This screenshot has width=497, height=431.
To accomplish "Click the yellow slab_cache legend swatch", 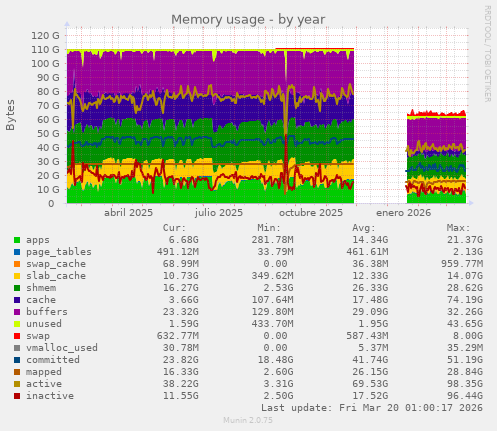I will [17, 276].
